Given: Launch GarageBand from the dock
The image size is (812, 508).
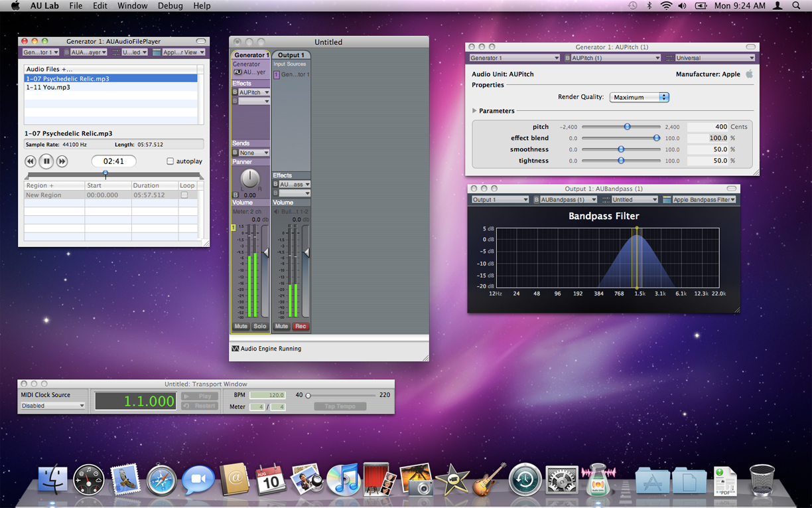Looking at the screenshot, I should [489, 479].
